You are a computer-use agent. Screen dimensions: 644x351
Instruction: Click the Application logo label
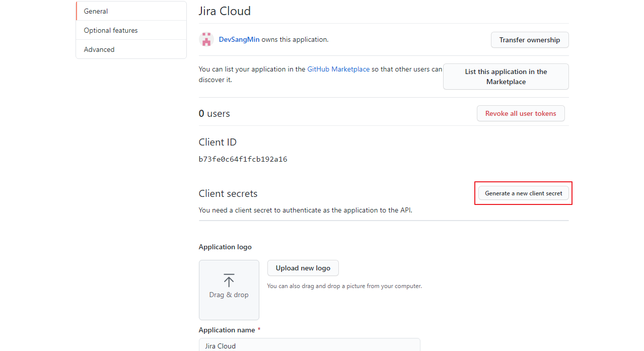point(225,247)
